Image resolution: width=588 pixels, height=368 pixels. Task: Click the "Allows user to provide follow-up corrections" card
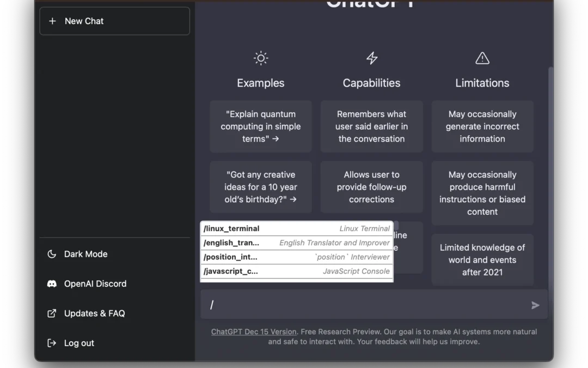coord(372,187)
